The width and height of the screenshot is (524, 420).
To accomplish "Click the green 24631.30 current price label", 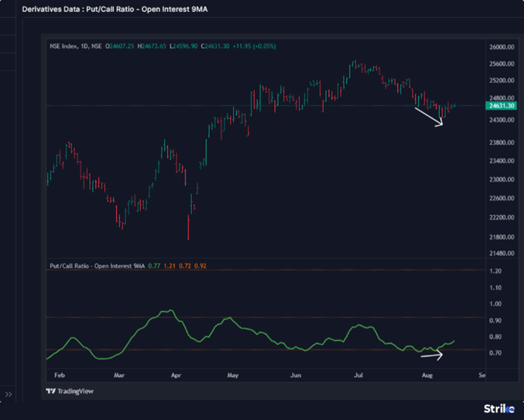I will click(502, 106).
